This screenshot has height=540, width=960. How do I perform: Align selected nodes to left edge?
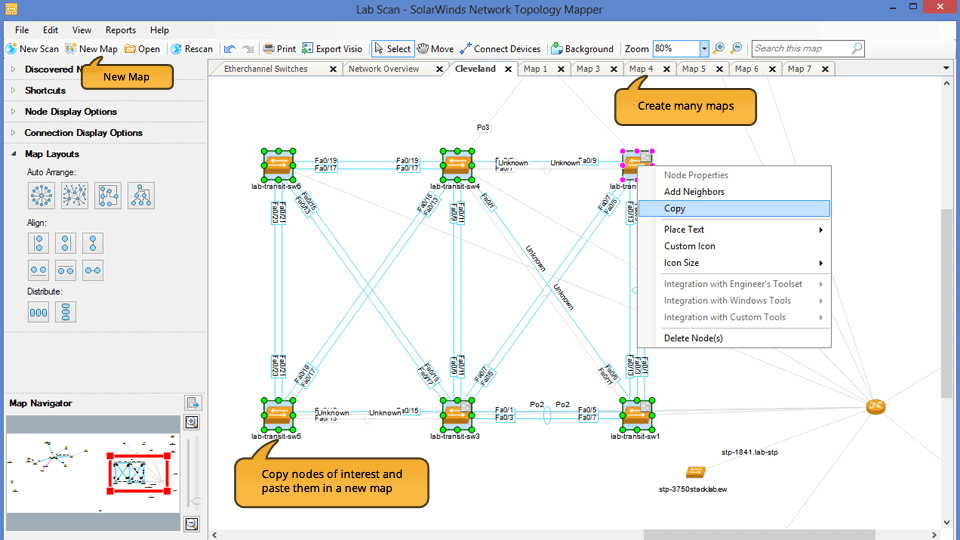[39, 243]
